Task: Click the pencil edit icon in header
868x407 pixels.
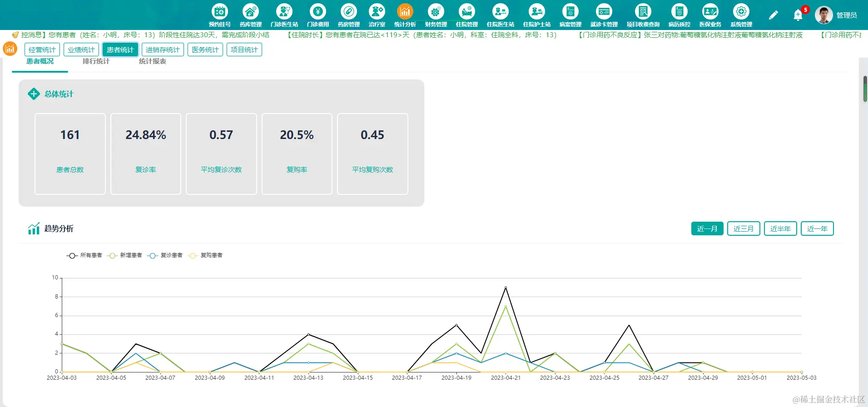Action: click(x=774, y=15)
